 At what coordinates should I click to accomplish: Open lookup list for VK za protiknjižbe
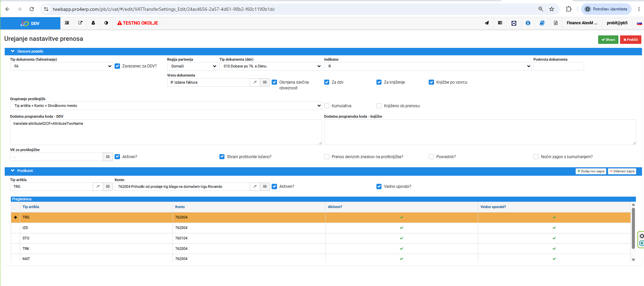[108, 157]
